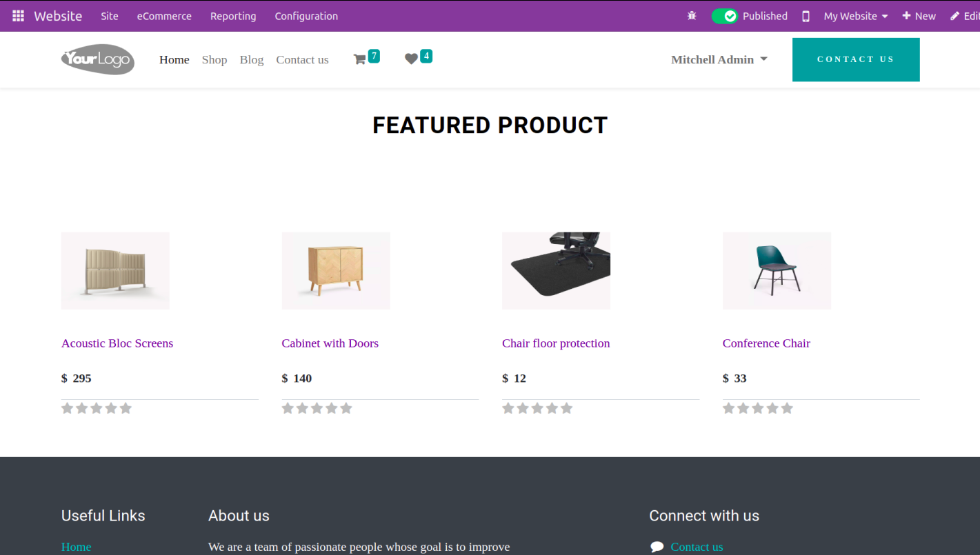Open the Mitchell Admin user dropdown
The height and width of the screenshot is (555, 980).
(719, 59)
